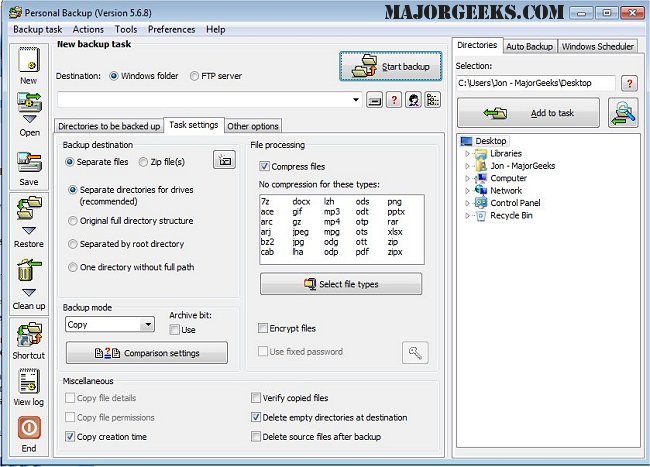This screenshot has width=650, height=467.
Task: Switch to Other options tab
Action: pyautogui.click(x=252, y=126)
